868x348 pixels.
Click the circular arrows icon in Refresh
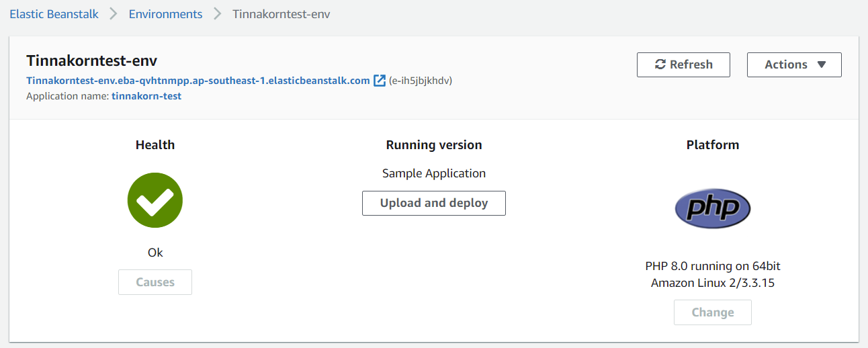coord(660,64)
